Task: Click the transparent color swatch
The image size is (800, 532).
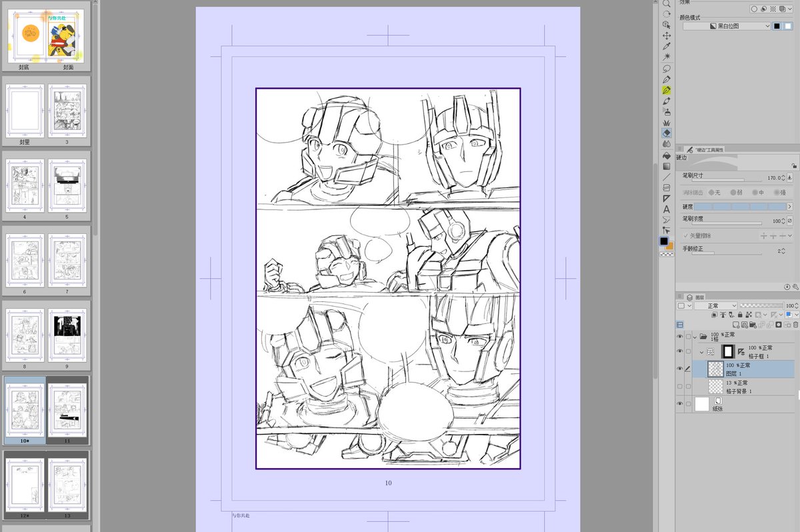Action: click(x=666, y=254)
